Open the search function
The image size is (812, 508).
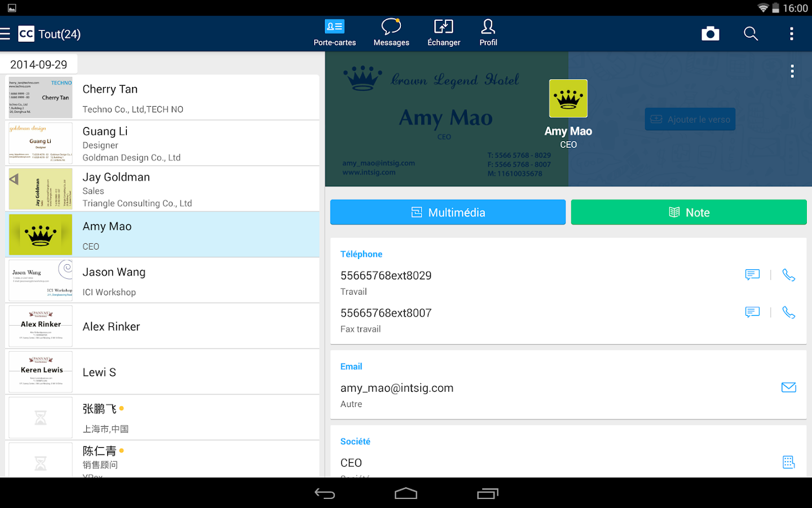(751, 33)
